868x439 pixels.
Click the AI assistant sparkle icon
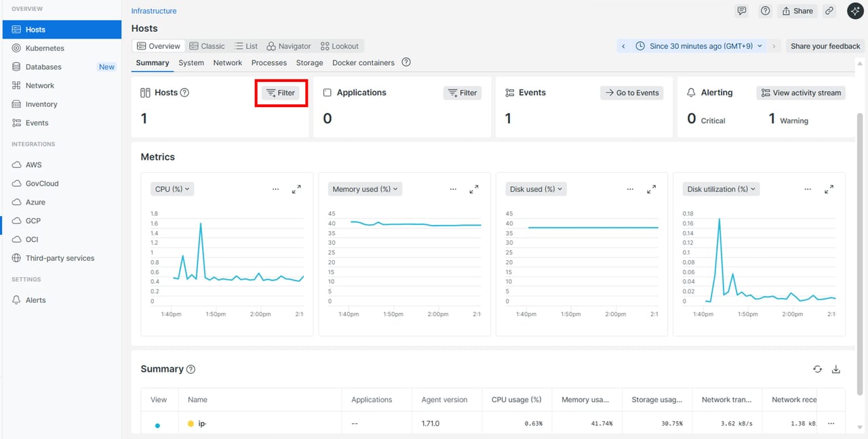tap(855, 11)
